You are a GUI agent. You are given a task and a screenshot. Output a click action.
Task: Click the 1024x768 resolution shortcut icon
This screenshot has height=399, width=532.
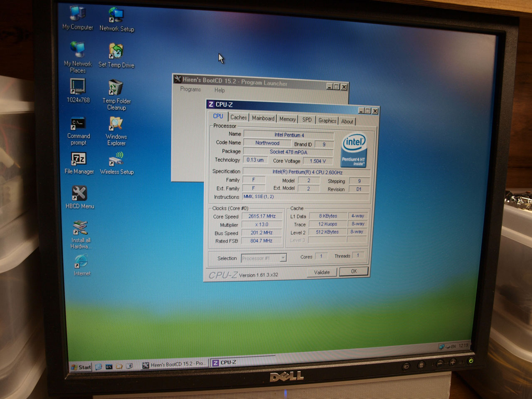pyautogui.click(x=78, y=91)
